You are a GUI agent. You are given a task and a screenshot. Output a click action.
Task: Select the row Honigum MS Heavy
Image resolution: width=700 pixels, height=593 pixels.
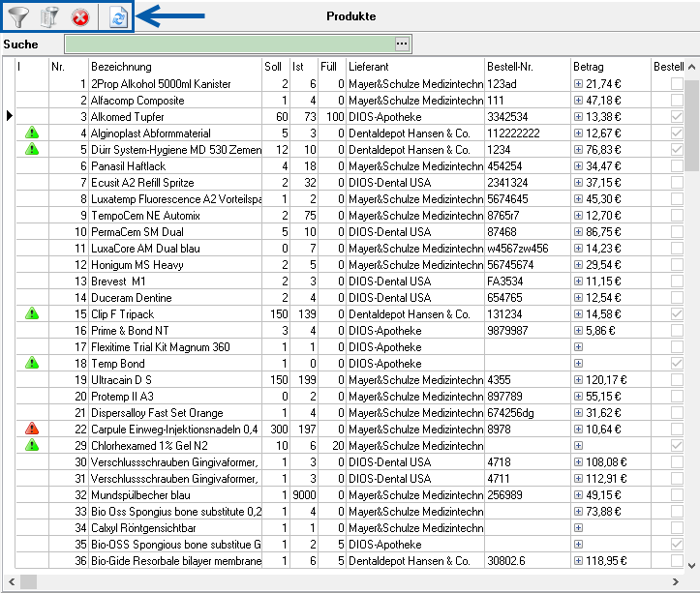click(x=350, y=265)
